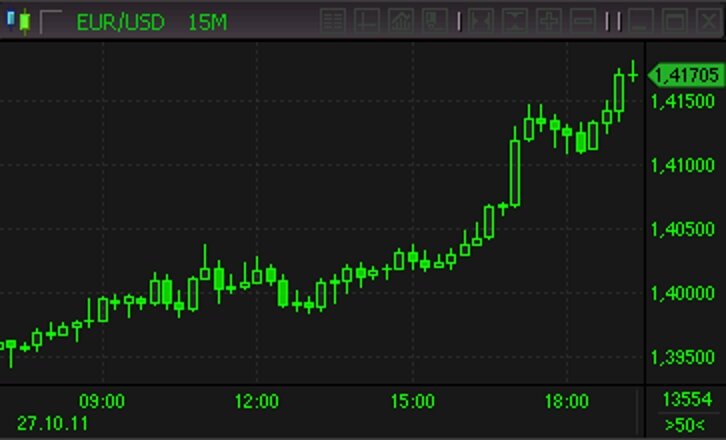
Task: Select the crosshair axis tool icon
Action: (x=367, y=21)
